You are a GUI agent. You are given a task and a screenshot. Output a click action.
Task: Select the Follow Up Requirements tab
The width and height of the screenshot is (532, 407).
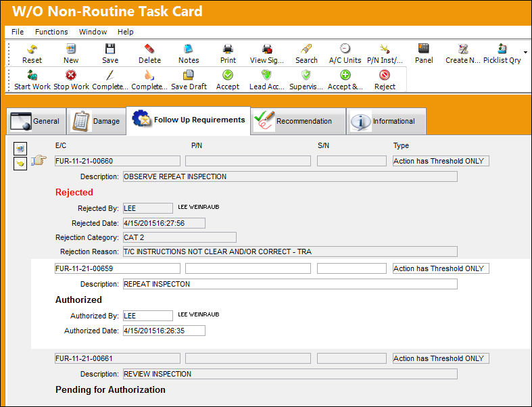(x=189, y=120)
